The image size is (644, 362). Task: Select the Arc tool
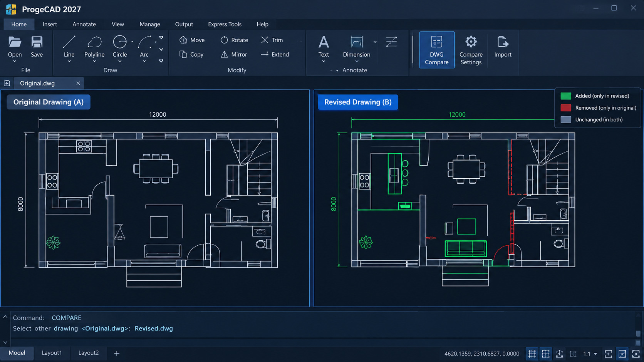click(x=144, y=42)
